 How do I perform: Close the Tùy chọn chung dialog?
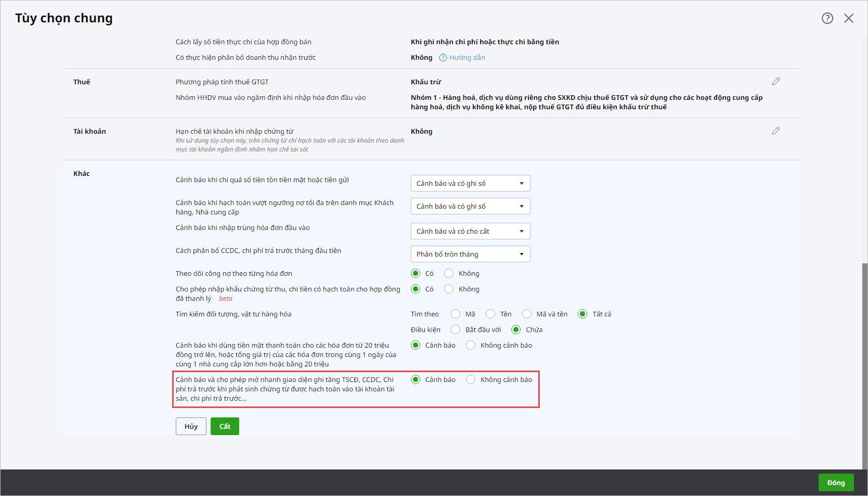pyautogui.click(x=849, y=18)
